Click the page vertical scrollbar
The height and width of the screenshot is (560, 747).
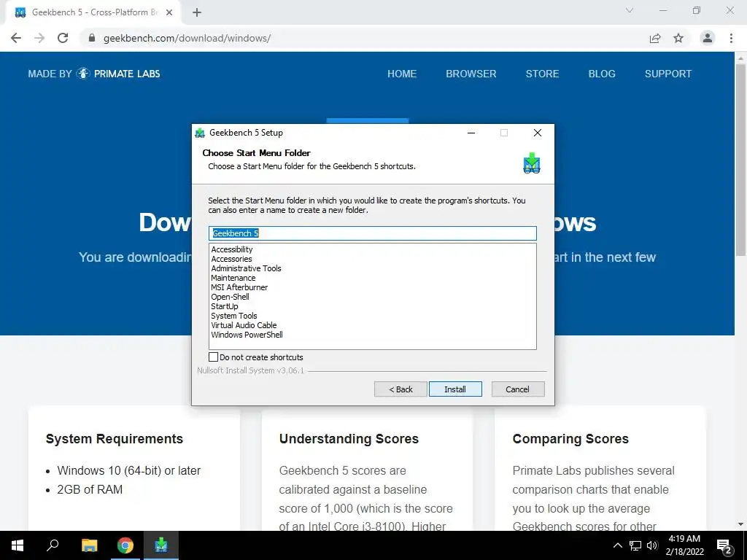pos(740,160)
